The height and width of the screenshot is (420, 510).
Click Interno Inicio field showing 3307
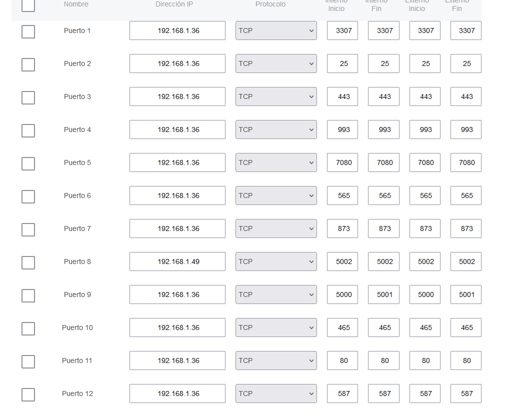click(343, 30)
